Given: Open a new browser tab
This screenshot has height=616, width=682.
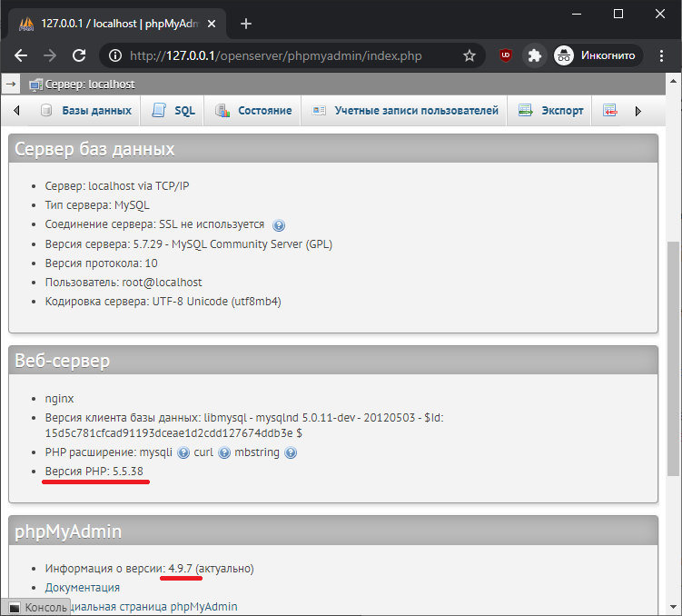Looking at the screenshot, I should click(x=245, y=24).
